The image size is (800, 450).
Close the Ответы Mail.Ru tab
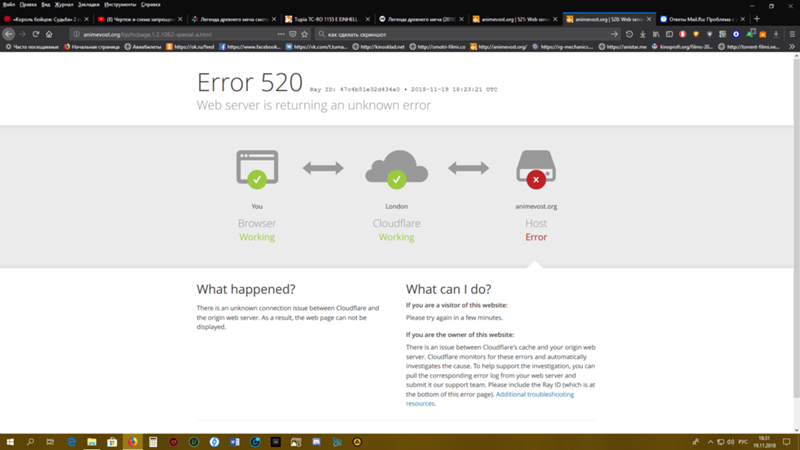[742, 19]
